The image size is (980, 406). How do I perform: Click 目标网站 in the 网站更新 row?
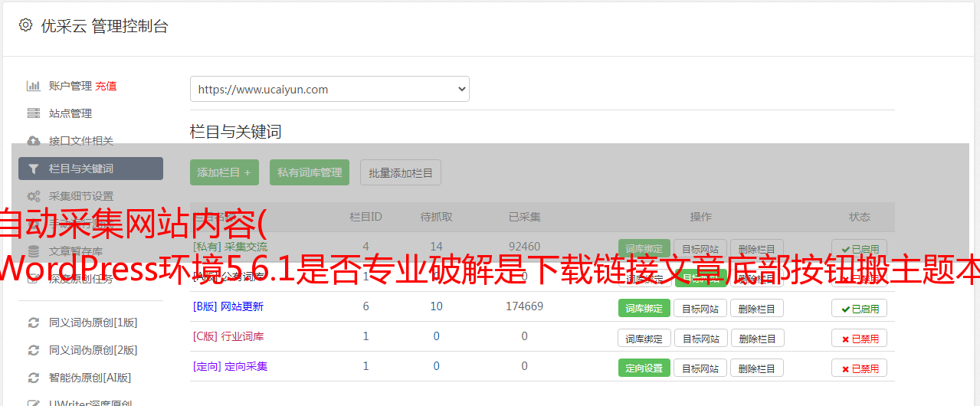point(700,308)
